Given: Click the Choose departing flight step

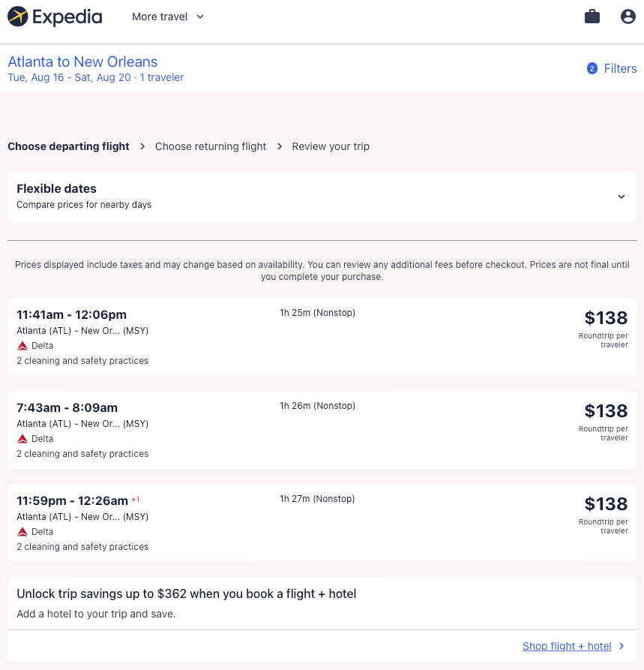Looking at the screenshot, I should click(68, 146).
